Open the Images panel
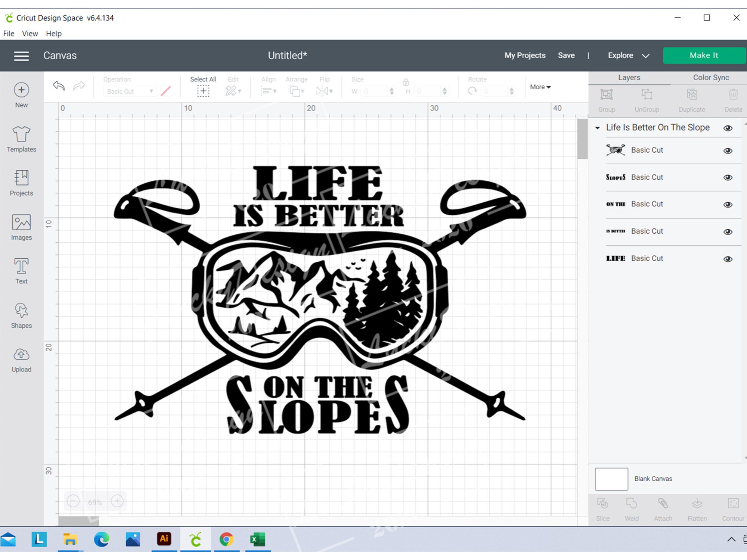 [21, 227]
